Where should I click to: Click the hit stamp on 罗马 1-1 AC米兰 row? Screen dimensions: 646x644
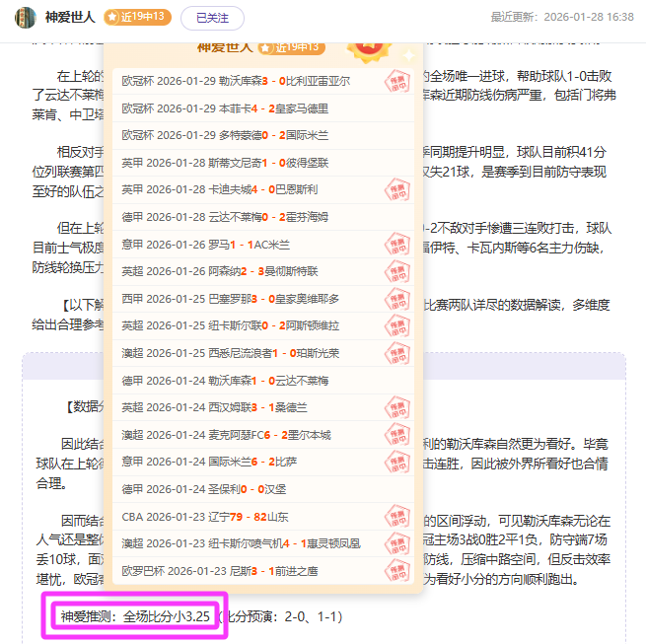(397, 244)
